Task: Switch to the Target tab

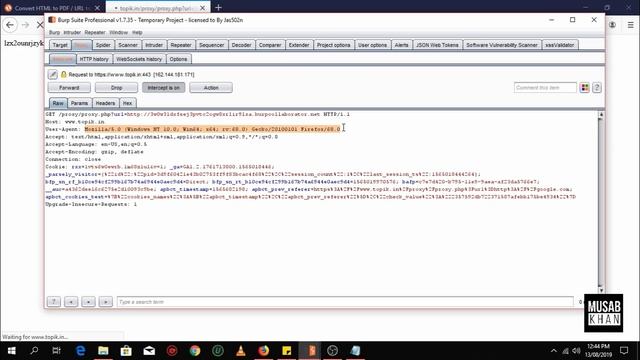Action: (60, 45)
